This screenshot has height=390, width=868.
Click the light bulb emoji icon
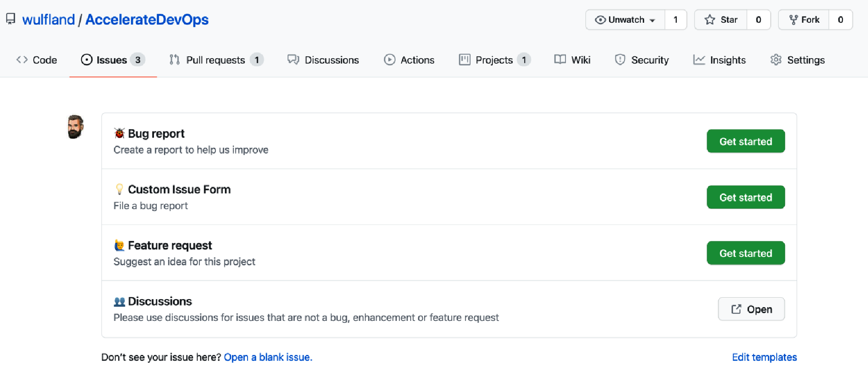point(119,189)
